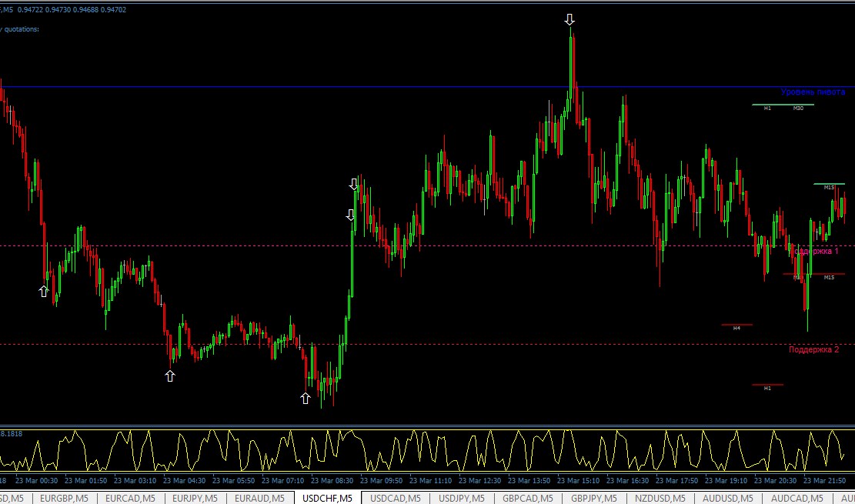Image resolution: width=855 pixels, height=504 pixels.
Task: Select the sell arrow above the day's highest candle
Action: click(x=569, y=20)
